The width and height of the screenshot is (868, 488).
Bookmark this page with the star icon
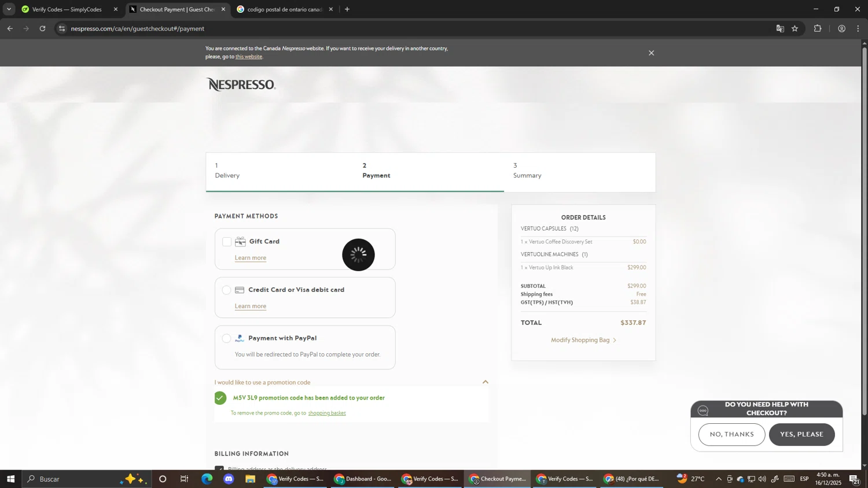(x=795, y=28)
